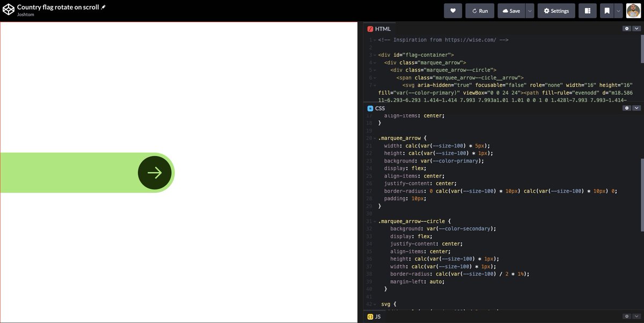The image size is (644, 323).
Task: Love this pen with the heart button
Action: (x=453, y=11)
